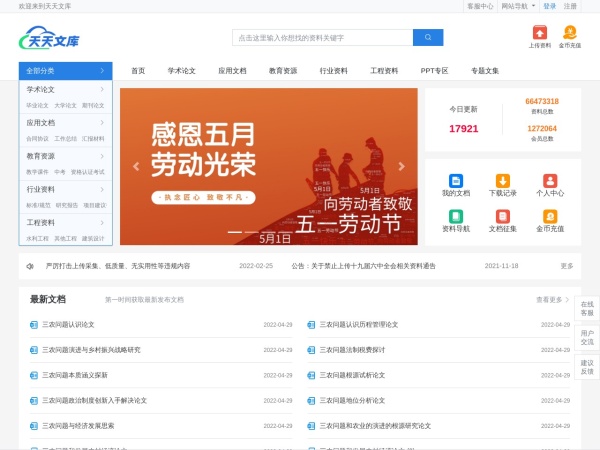Click the 金币充值 icon beside 上传资料
Viewport: 600px width, 450px height.
click(569, 34)
